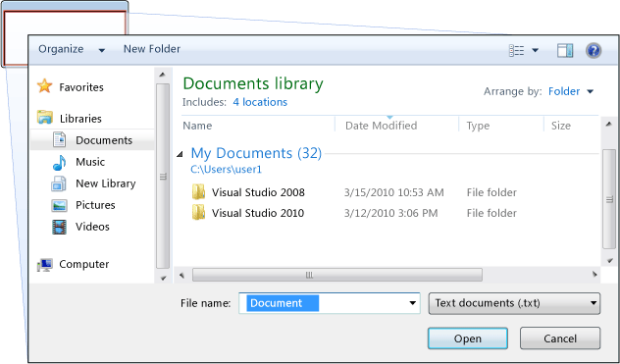The width and height of the screenshot is (620, 364).
Task: Click the Cancel button
Action: click(560, 338)
